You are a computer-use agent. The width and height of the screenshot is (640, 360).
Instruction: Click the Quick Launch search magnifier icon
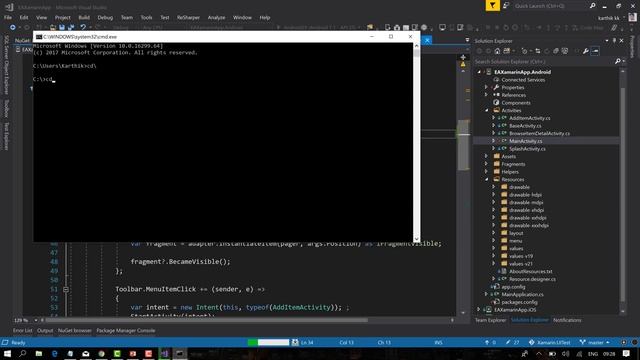click(x=592, y=6)
